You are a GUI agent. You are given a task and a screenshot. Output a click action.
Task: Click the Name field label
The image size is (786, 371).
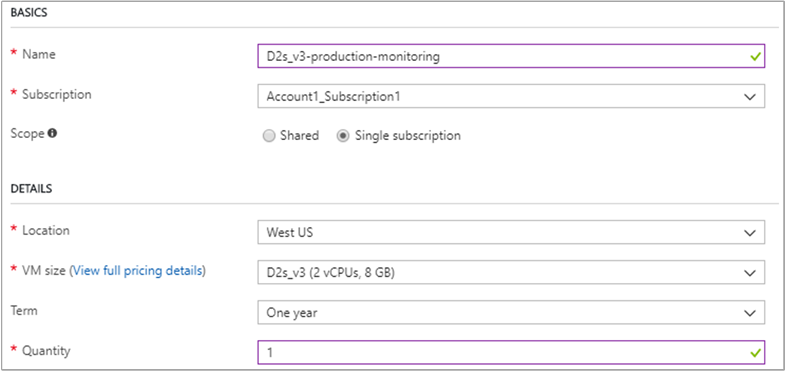click(x=39, y=54)
